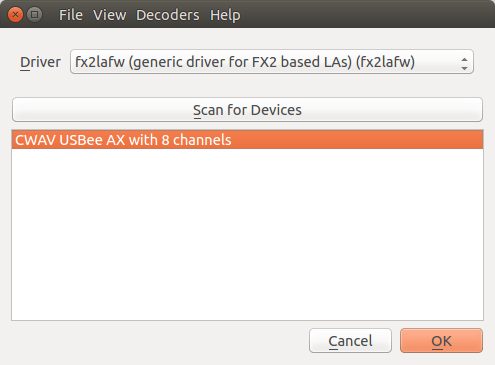495x365 pixels.
Task: Click the down arrow in Driver selector
Action: [464, 68]
